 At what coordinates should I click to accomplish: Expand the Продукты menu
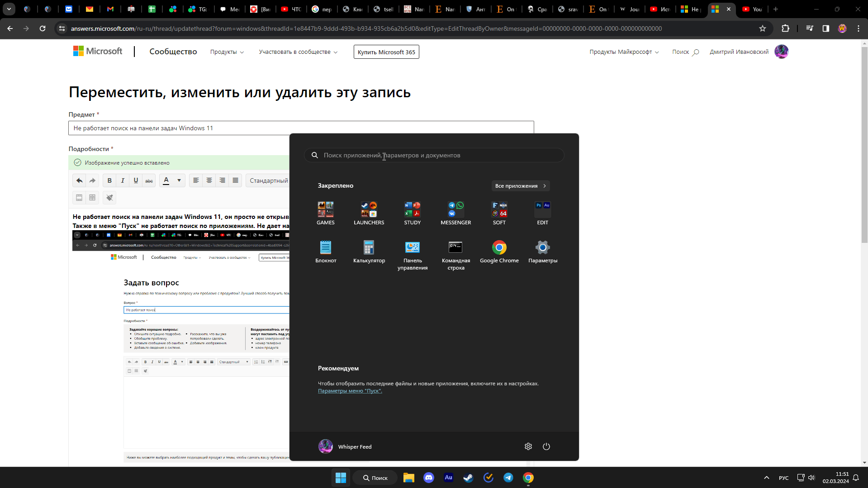pos(227,52)
